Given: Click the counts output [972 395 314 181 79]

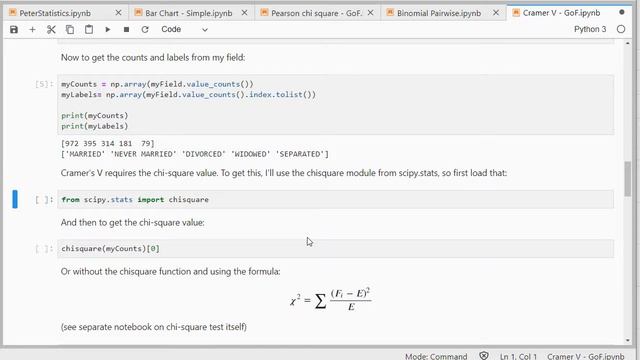Looking at the screenshot, I should pos(108,144).
